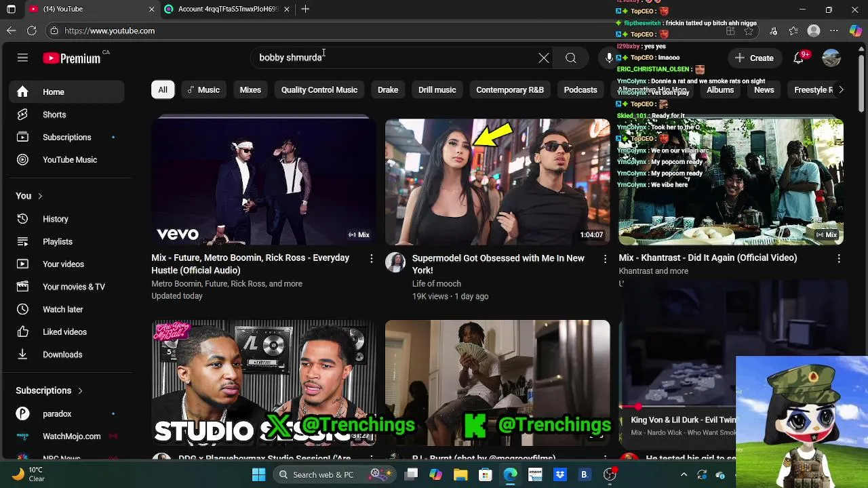The image size is (868, 488).
Task: Open Watch later from the sidebar
Action: click(x=66, y=309)
